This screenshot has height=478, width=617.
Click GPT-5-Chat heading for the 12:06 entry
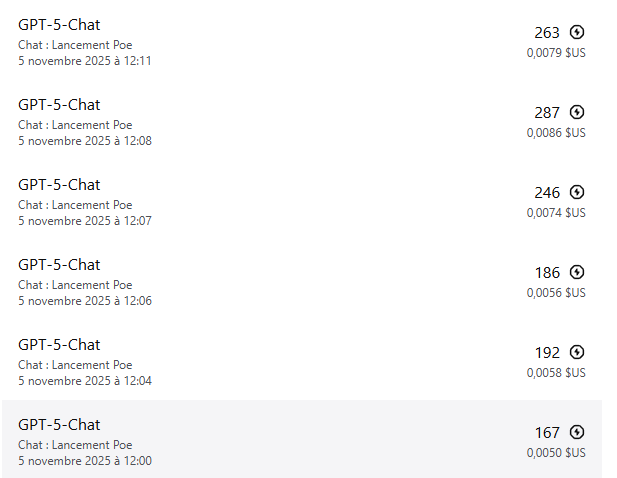[59, 265]
